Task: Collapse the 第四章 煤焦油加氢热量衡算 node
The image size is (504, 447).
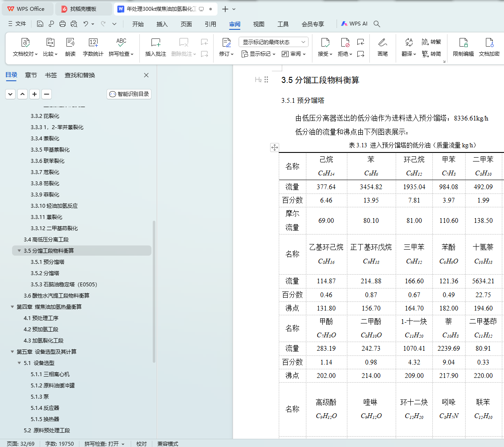Action: (x=12, y=307)
